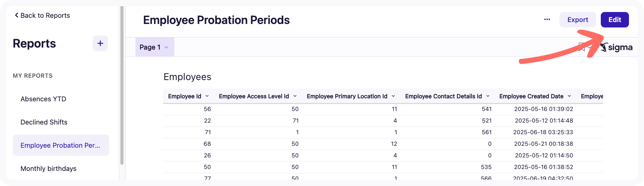
Task: Select Employee Probation Periods report in sidebar
Action: coord(61,145)
